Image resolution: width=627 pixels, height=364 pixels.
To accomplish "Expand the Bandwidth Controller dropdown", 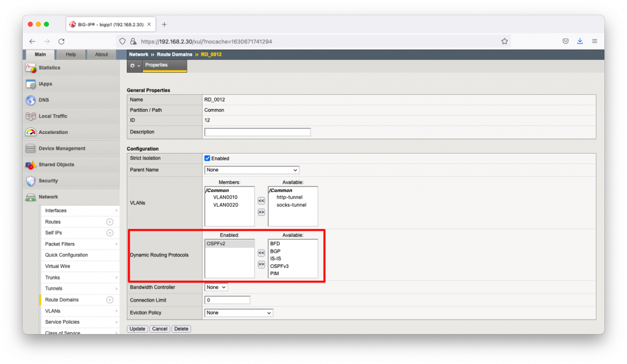I will (216, 288).
